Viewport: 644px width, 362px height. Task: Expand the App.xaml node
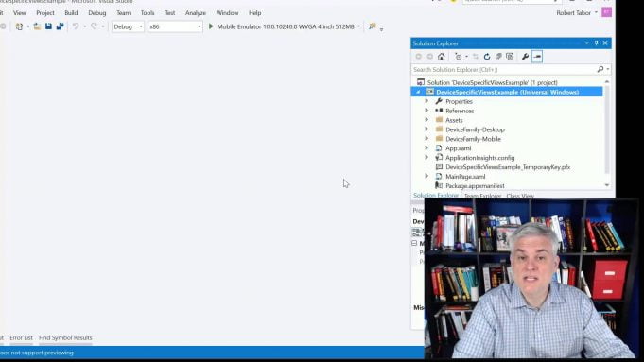point(426,148)
